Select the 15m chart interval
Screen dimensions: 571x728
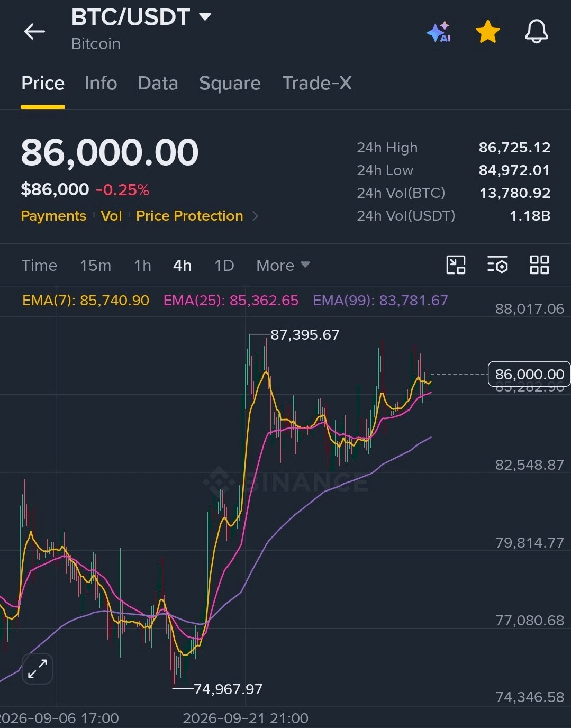tap(95, 265)
